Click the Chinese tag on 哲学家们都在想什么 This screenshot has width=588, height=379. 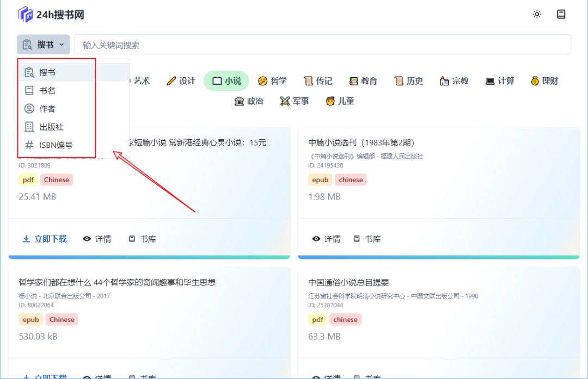[x=62, y=319]
